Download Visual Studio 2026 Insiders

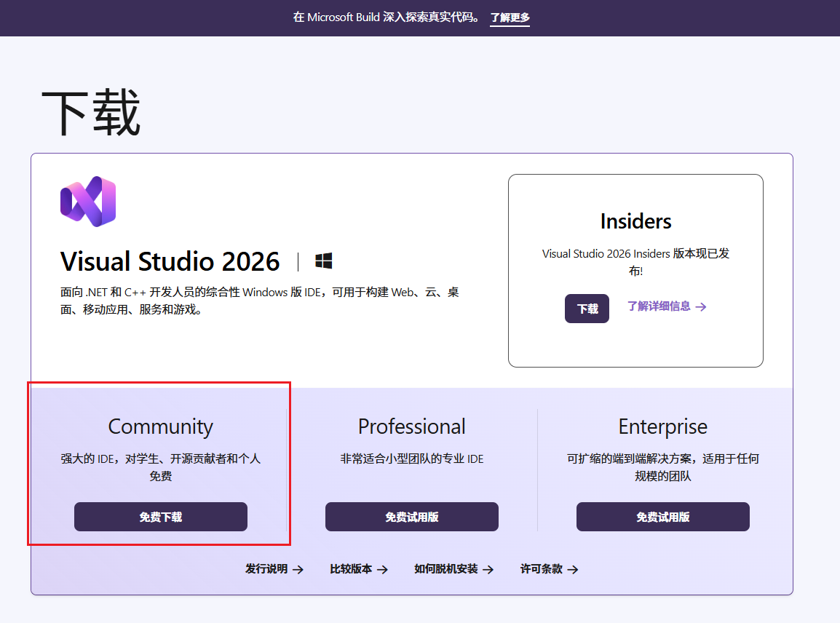point(587,309)
